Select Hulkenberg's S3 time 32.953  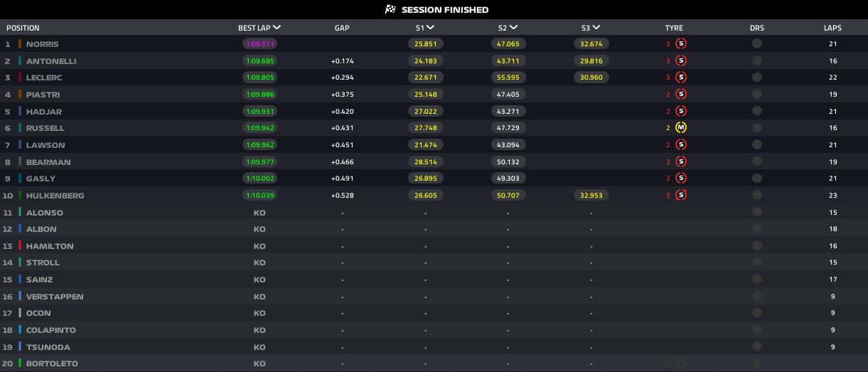[x=591, y=195]
